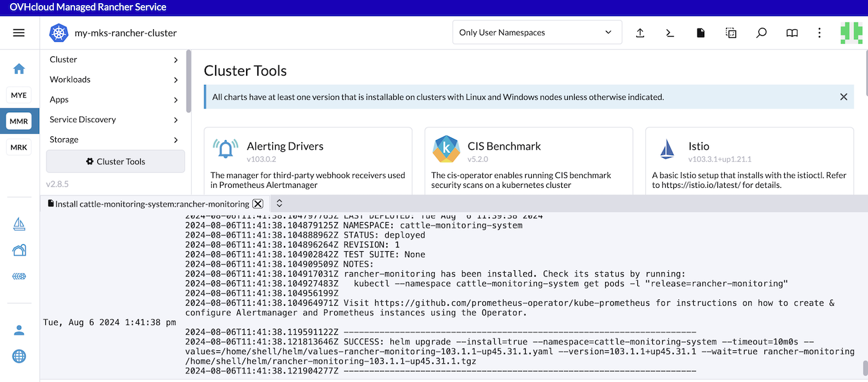Click the Import YAML upload icon
This screenshot has width=868, height=382.
[x=640, y=33]
